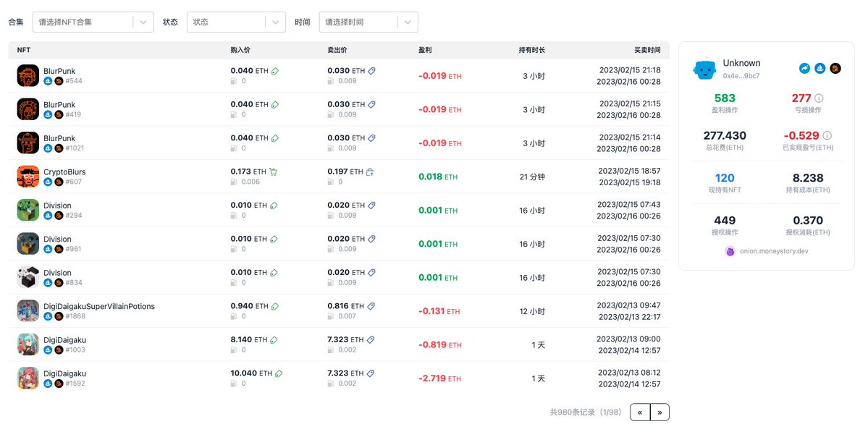Click the -2.719 ETH loss value
868x432 pixels.
point(440,378)
